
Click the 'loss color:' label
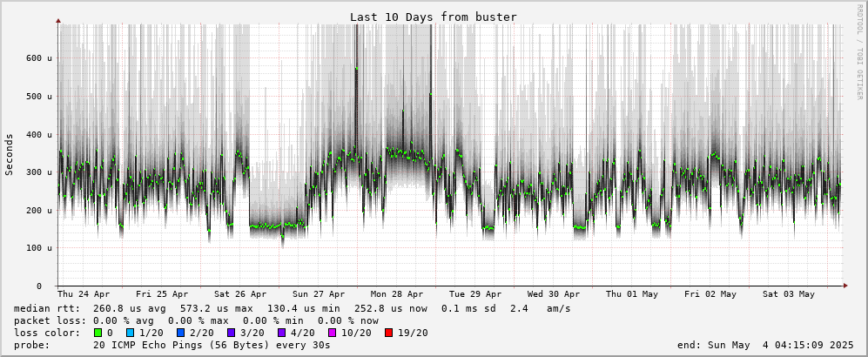pyautogui.click(x=46, y=333)
